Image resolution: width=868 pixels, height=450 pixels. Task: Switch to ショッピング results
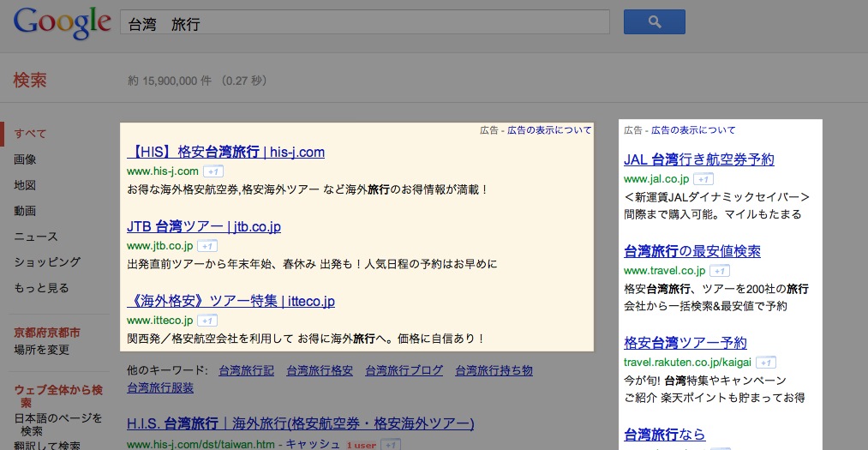pos(48,261)
